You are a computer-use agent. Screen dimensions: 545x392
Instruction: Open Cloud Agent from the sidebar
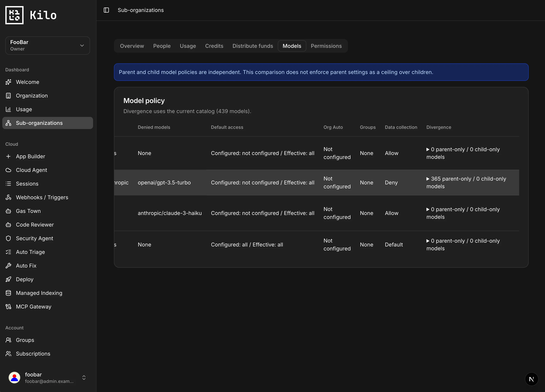[48, 170]
